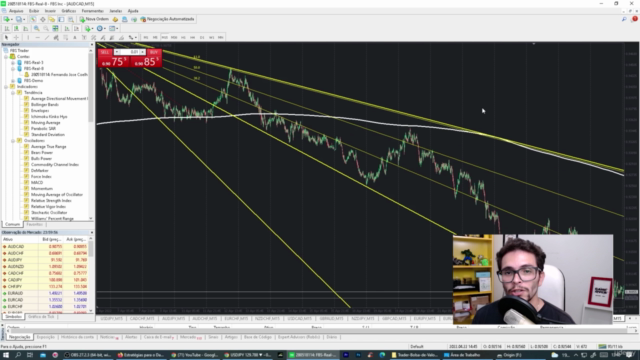Select Bollinger Bands indicator
The height and width of the screenshot is (360, 640).
pyautogui.click(x=44, y=105)
